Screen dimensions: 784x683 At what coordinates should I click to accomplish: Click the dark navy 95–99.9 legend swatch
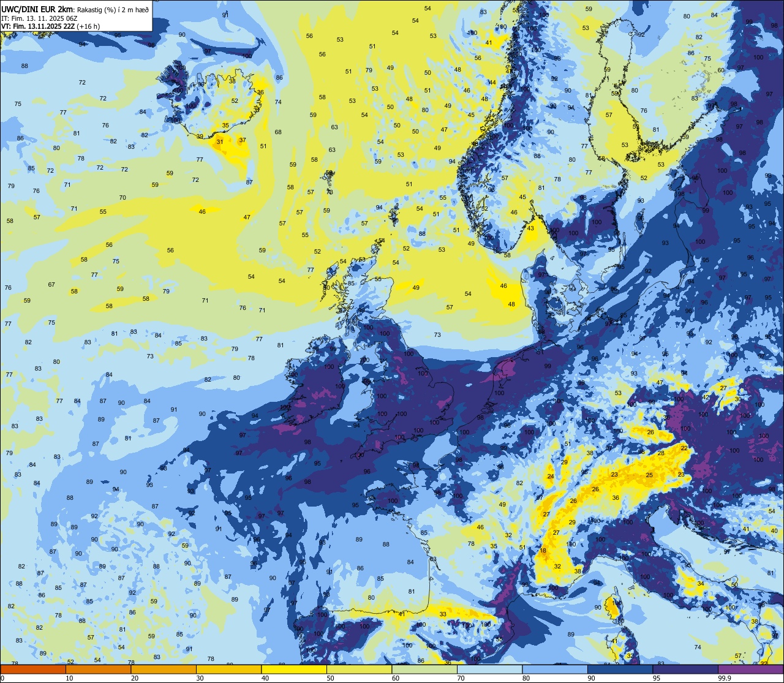[x=685, y=669]
